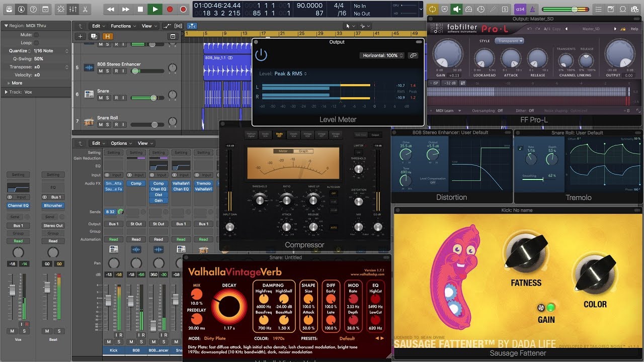Viewport: 644px width, 362px height.
Task: Open the Smart Controls dial button
Action: [61, 9]
